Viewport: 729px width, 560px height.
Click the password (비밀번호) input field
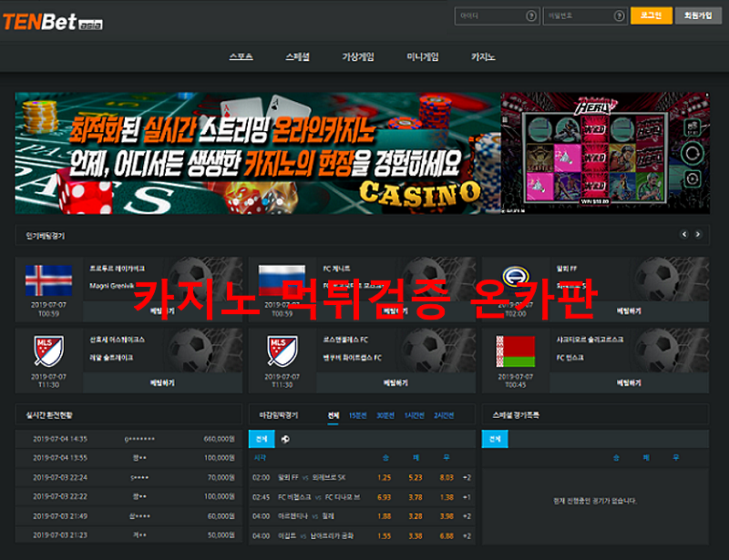[x=585, y=15]
